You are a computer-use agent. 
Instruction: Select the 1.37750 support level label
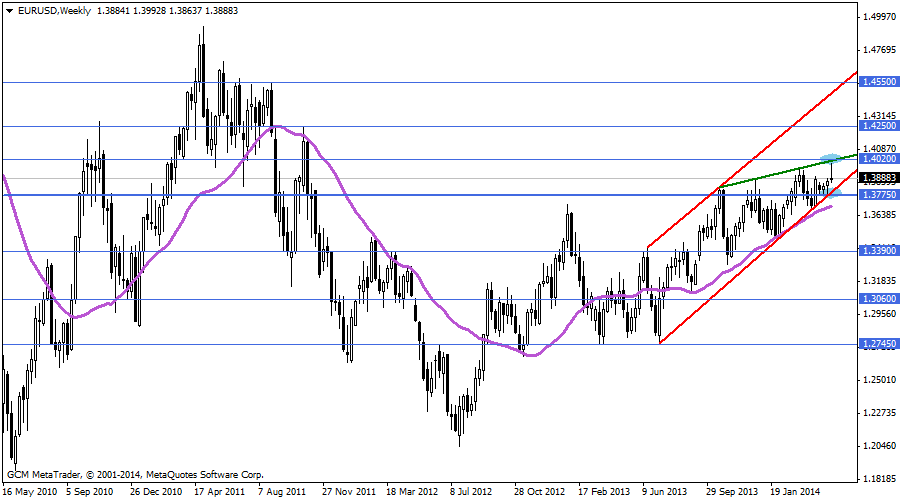tap(878, 195)
